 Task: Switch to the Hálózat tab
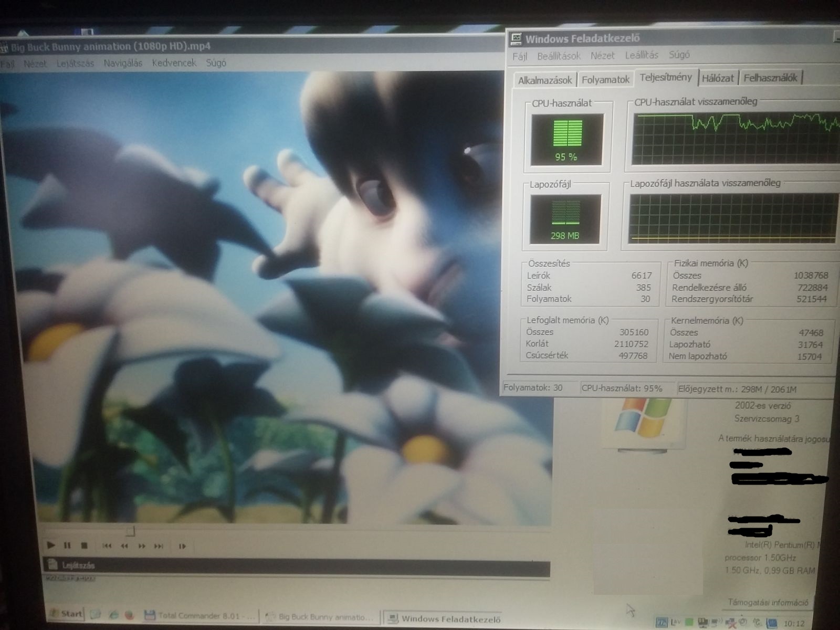click(718, 78)
